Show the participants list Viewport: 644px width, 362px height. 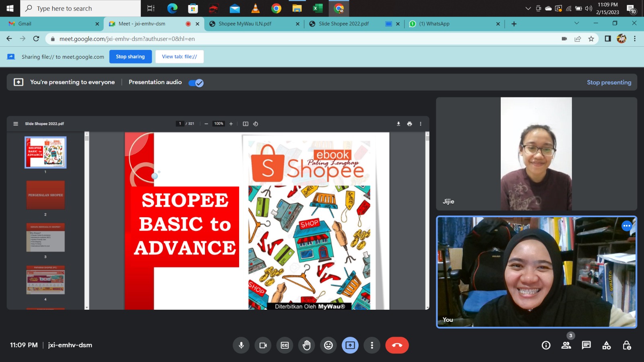[x=566, y=345]
